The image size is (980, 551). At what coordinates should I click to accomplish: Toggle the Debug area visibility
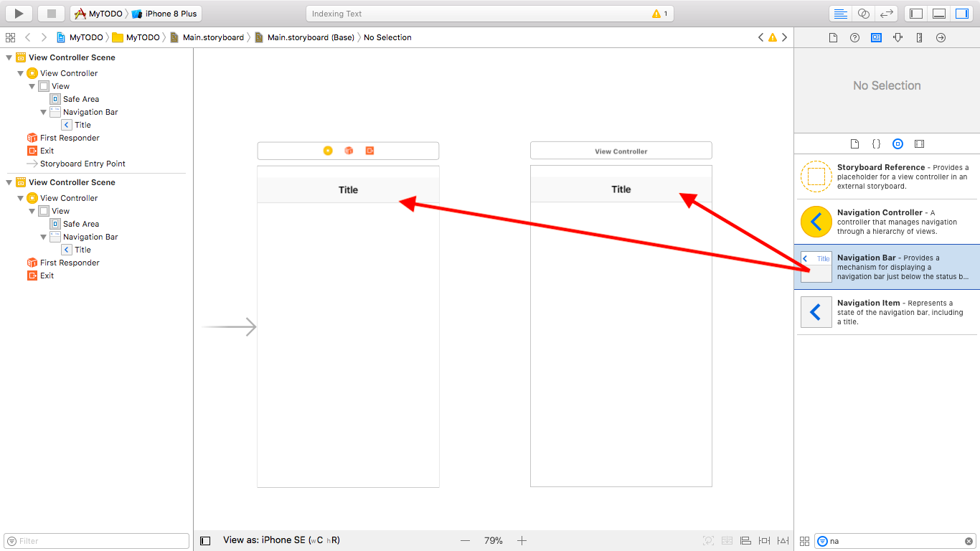point(938,13)
